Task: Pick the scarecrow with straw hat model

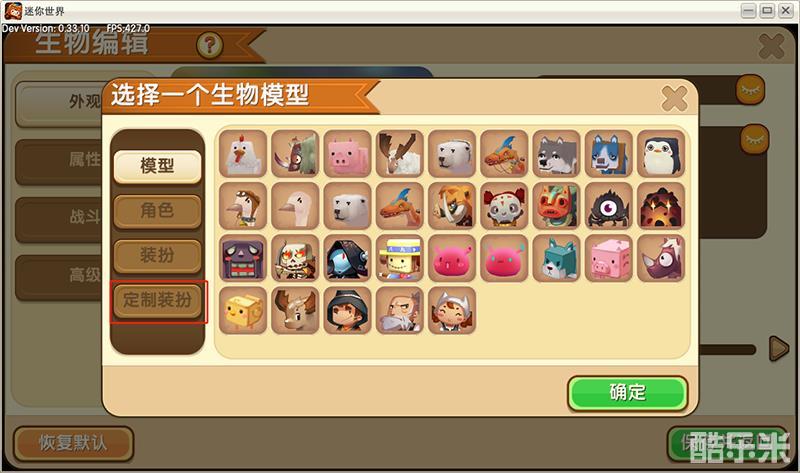Action: point(399,258)
